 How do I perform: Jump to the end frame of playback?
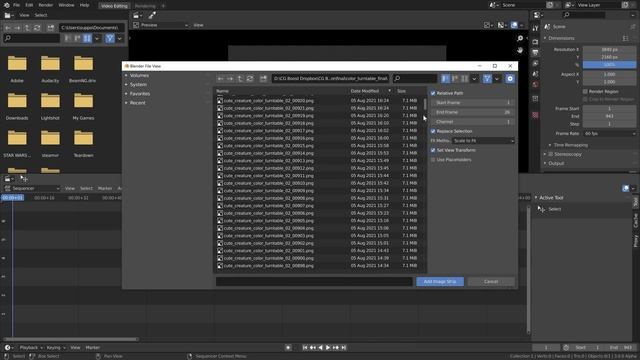point(344,348)
